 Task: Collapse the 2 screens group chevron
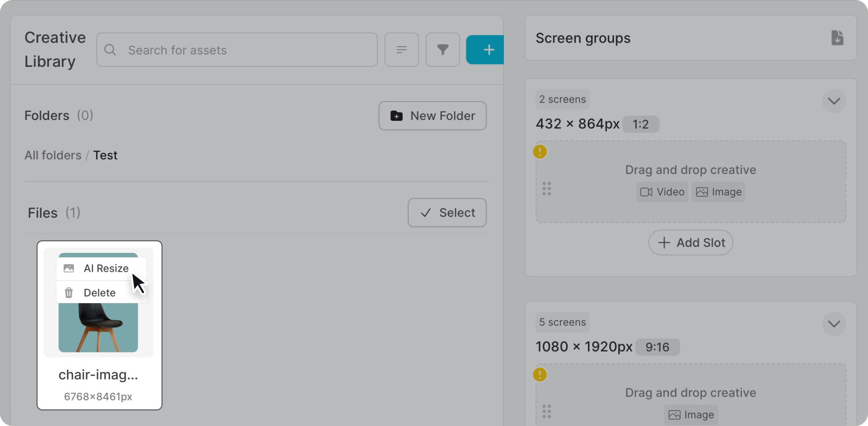click(x=834, y=101)
